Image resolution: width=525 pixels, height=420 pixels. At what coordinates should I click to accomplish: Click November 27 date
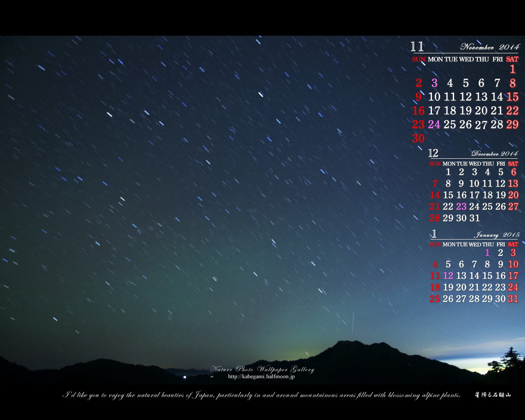pos(481,125)
